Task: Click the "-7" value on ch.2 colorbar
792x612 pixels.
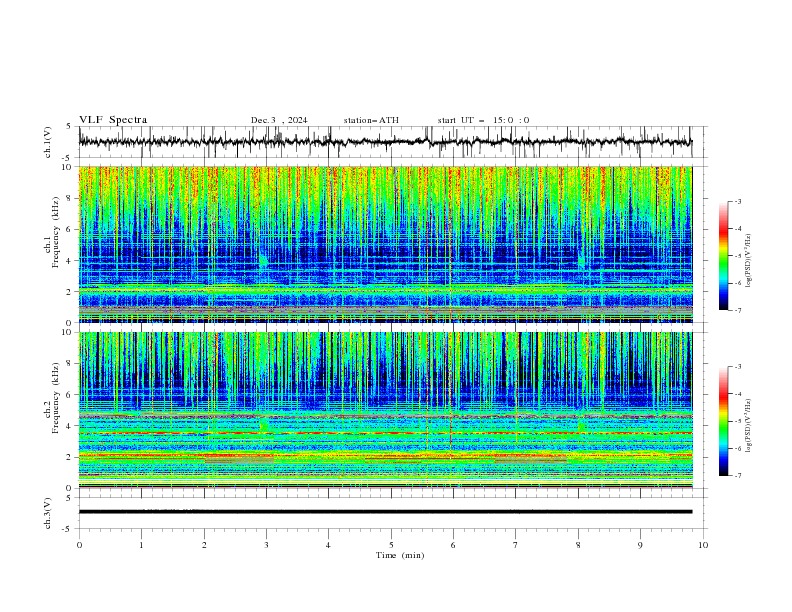Action: (738, 476)
